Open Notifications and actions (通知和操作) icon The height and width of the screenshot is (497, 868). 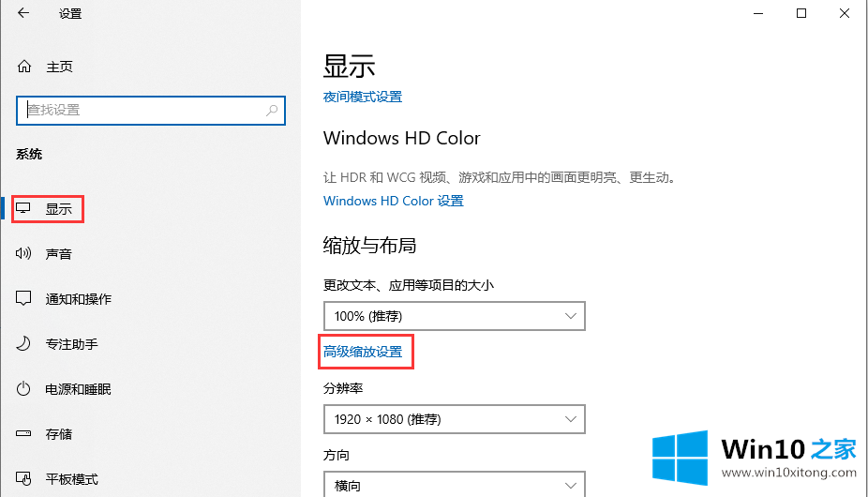click(x=25, y=299)
